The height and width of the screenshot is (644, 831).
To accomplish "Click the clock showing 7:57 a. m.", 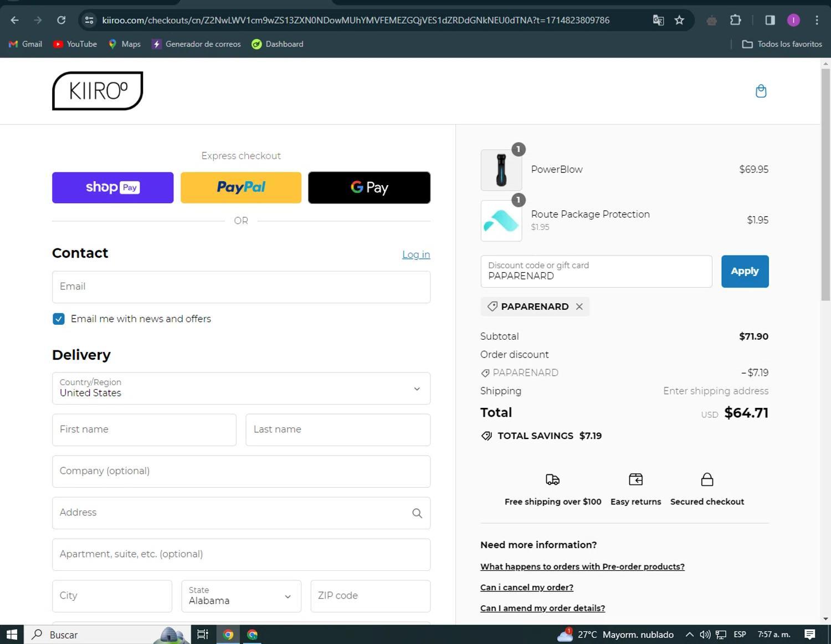I will [x=774, y=635].
